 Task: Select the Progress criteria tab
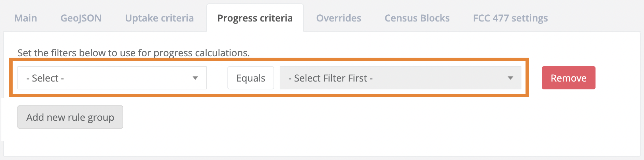[255, 18]
